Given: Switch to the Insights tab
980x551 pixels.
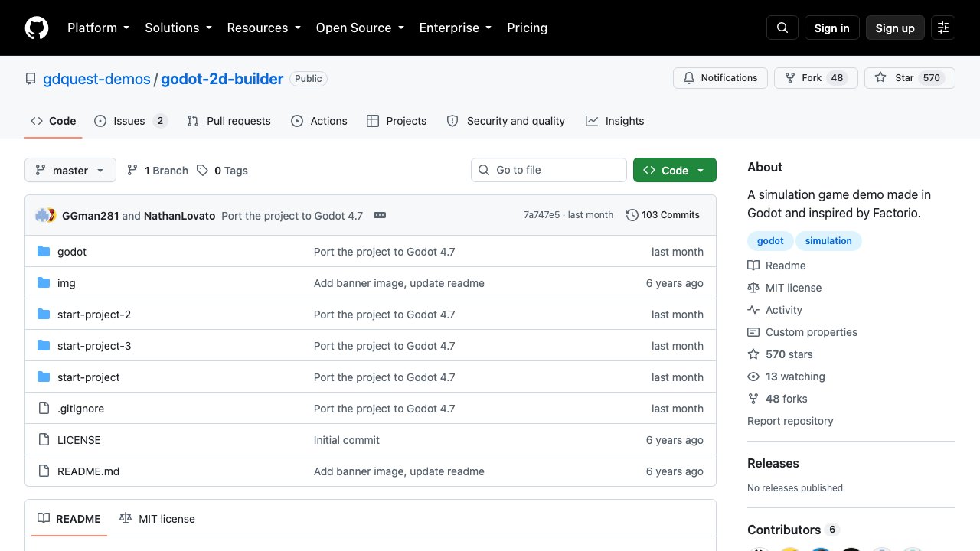Looking at the screenshot, I should (615, 121).
